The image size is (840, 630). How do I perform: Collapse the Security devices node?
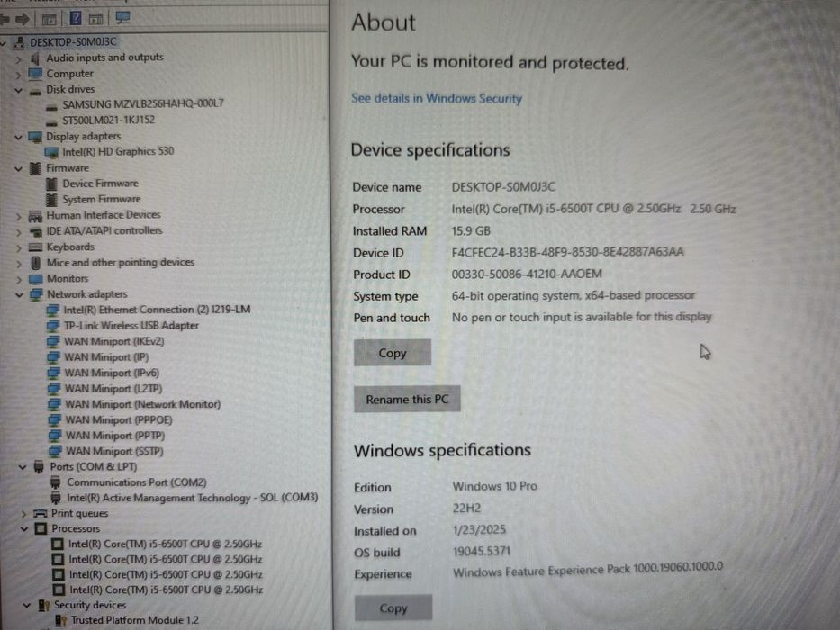click(27, 606)
